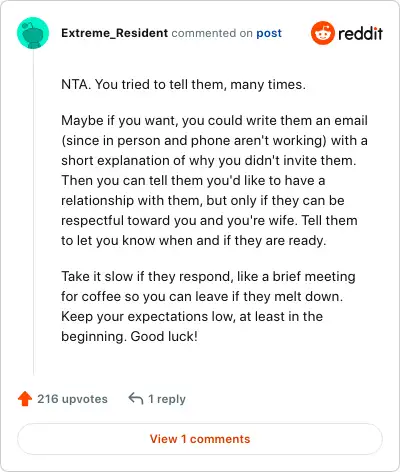
Task: Collapse the comment using vertical thread line
Action: pyautogui.click(x=33, y=212)
